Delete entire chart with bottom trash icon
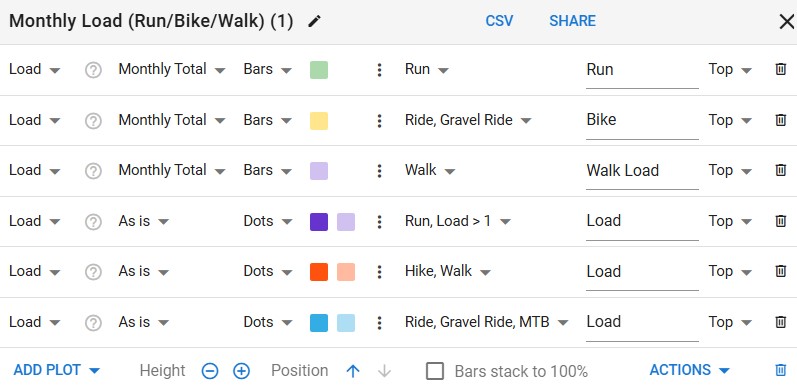This screenshot has height=386, width=797. (781, 370)
